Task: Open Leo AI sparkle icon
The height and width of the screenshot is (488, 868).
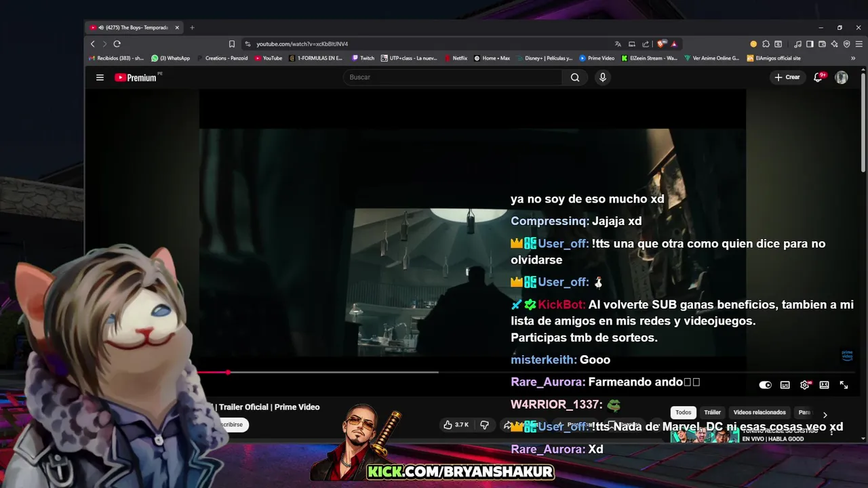Action: (x=834, y=44)
